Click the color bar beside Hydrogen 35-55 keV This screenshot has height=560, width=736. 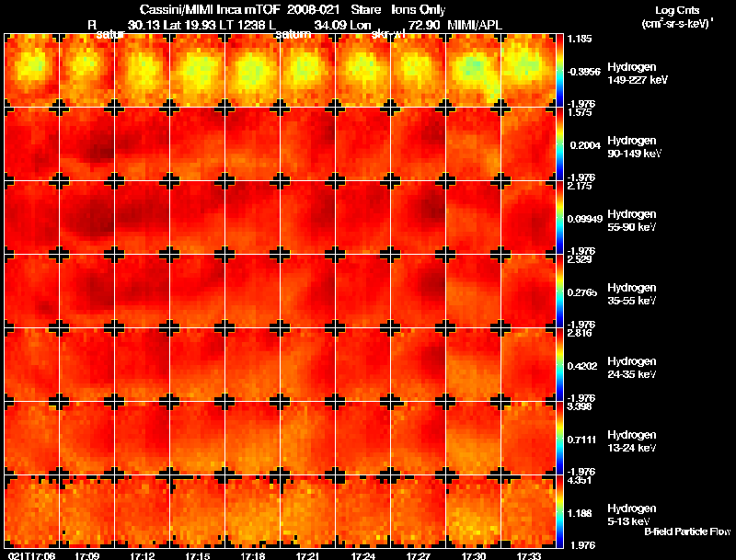559,291
